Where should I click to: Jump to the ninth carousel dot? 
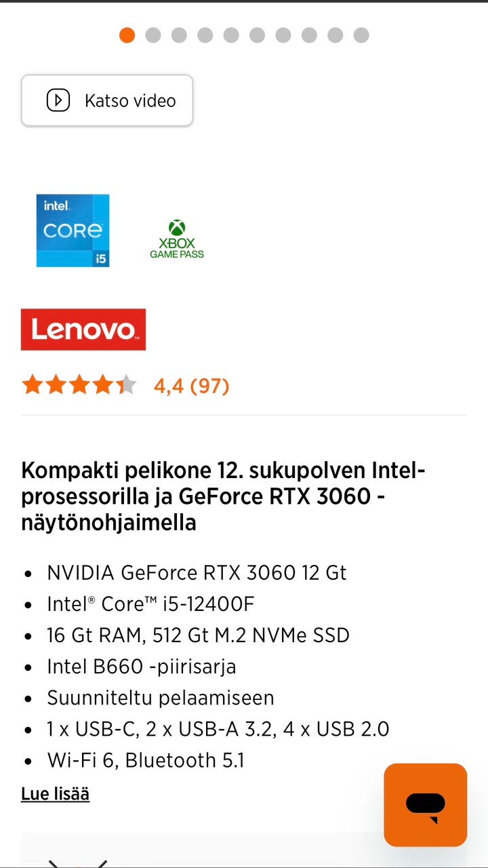335,35
